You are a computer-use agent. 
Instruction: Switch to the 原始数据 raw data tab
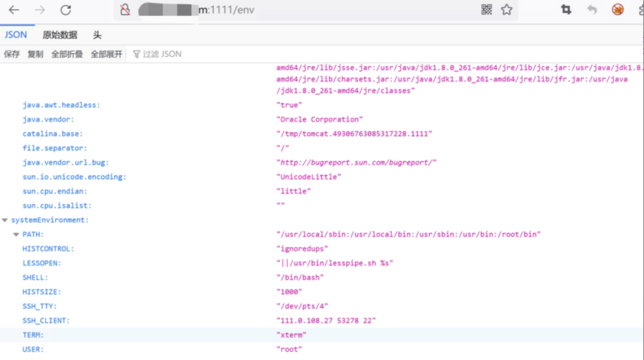(x=60, y=35)
